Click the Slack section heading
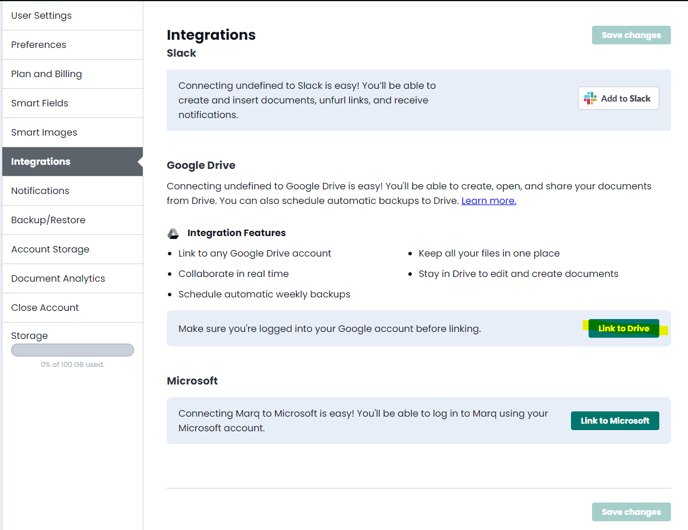Viewport: 688px width, 530px height. point(181,53)
